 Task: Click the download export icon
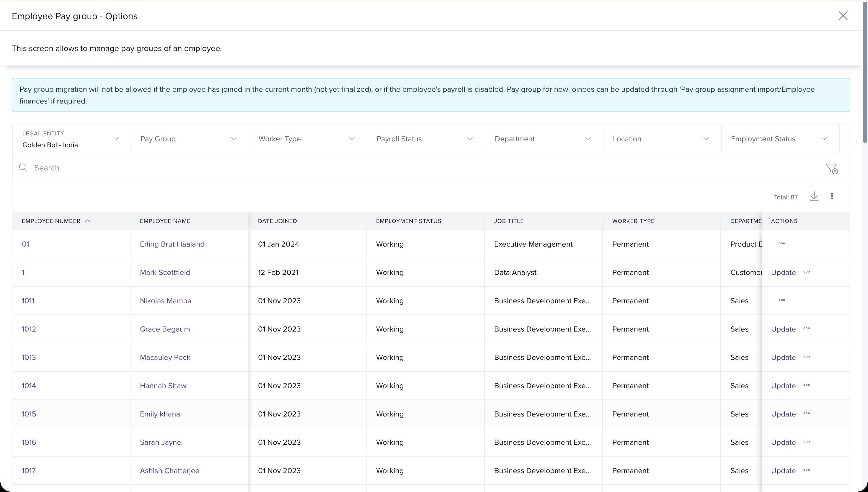tap(814, 196)
